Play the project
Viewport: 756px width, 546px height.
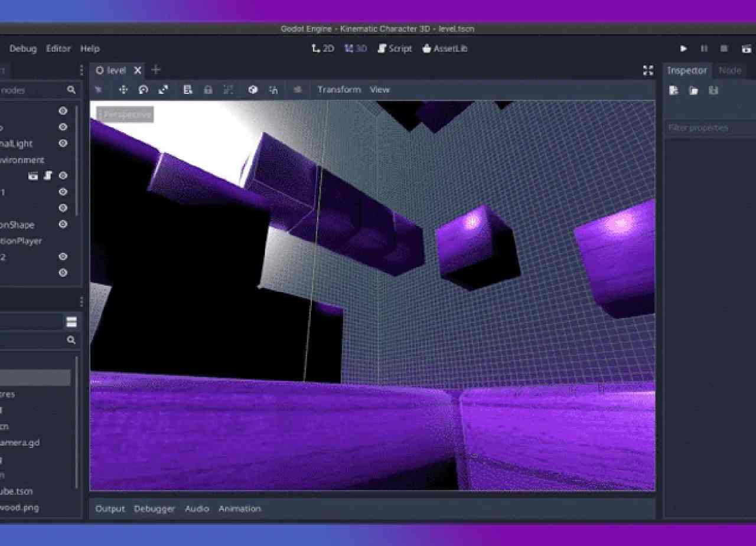(x=683, y=48)
